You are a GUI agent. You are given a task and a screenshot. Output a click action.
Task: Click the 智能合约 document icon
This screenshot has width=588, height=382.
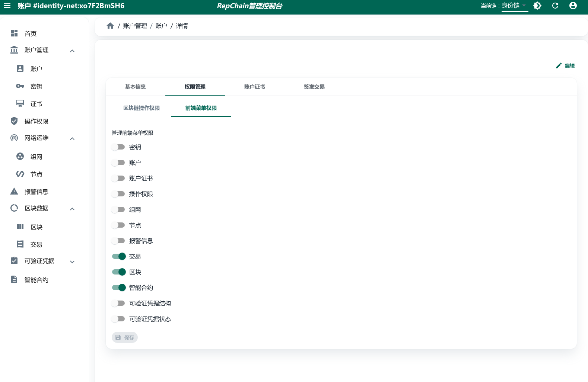click(x=14, y=279)
